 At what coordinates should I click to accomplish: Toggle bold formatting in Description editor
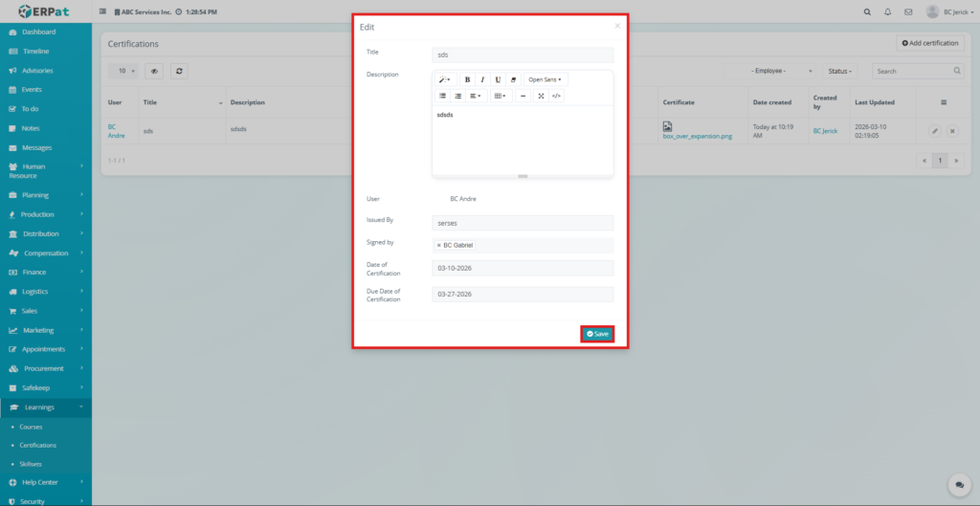click(x=467, y=79)
